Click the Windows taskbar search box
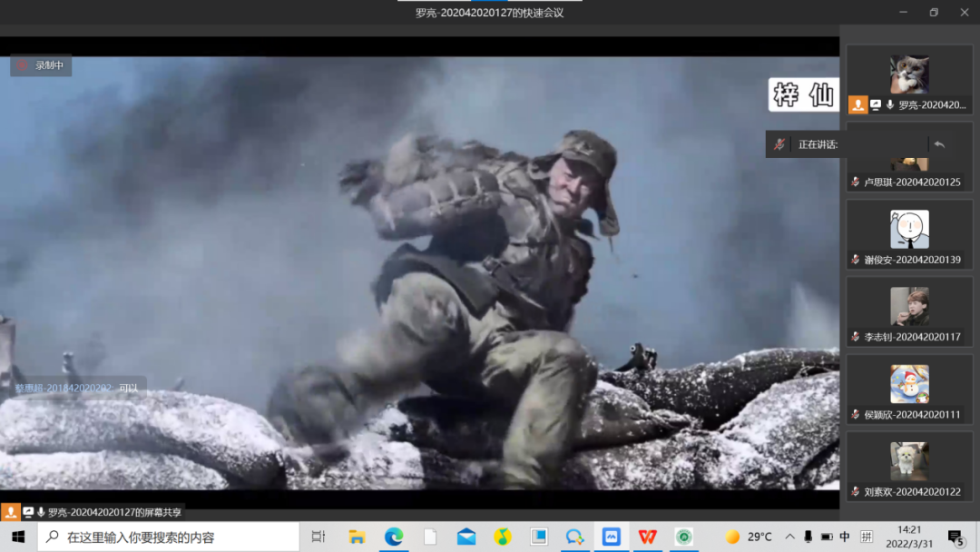 coord(169,537)
